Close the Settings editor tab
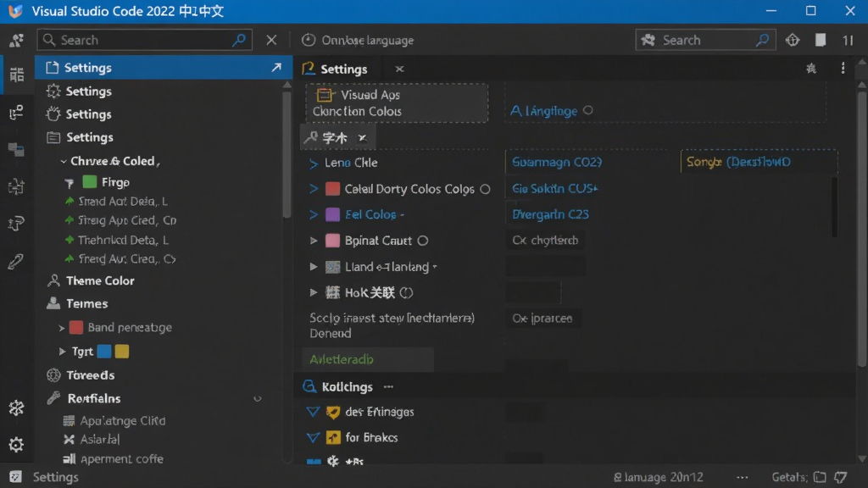The height and width of the screenshot is (488, 868). click(x=400, y=69)
